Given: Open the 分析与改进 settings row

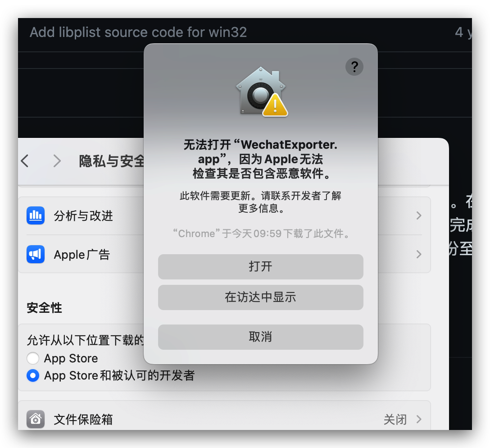Looking at the screenshot, I should pyautogui.click(x=224, y=216).
